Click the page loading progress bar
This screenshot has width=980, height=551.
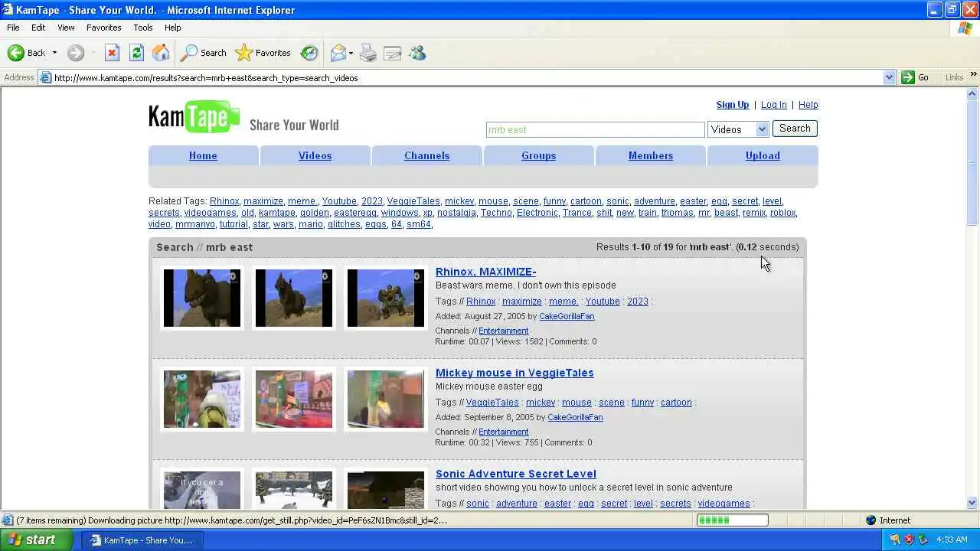(x=732, y=520)
